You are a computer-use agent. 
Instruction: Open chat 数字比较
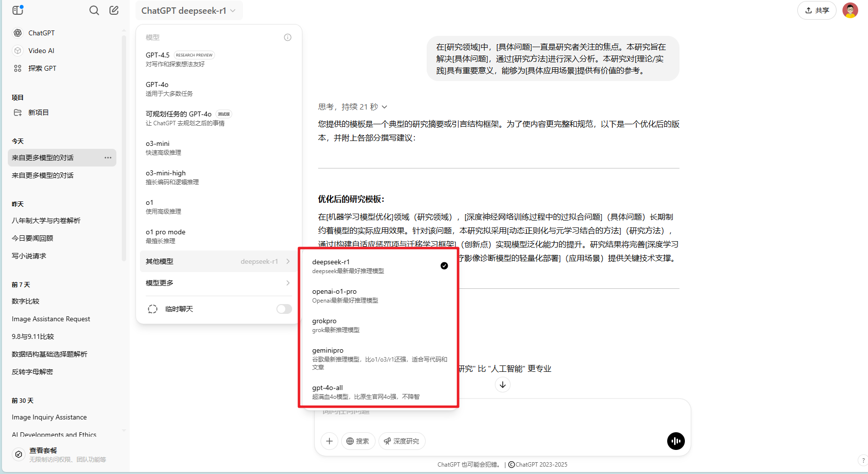(x=62, y=301)
